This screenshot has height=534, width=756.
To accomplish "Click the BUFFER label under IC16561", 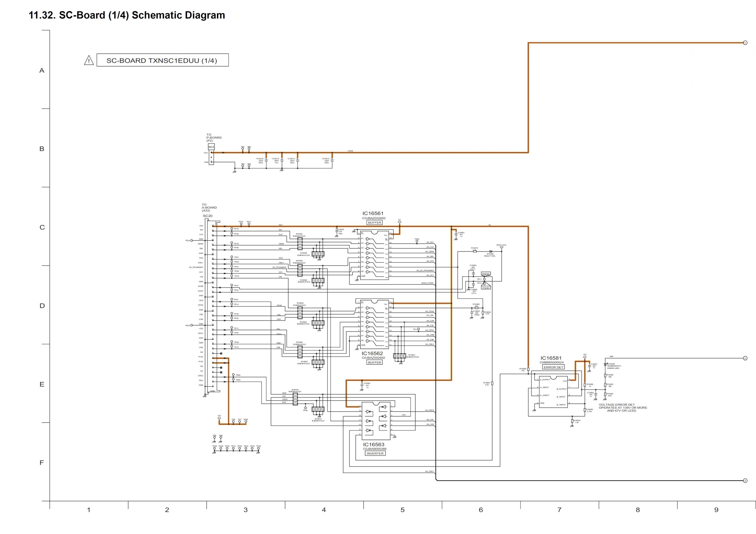I will (375, 223).
